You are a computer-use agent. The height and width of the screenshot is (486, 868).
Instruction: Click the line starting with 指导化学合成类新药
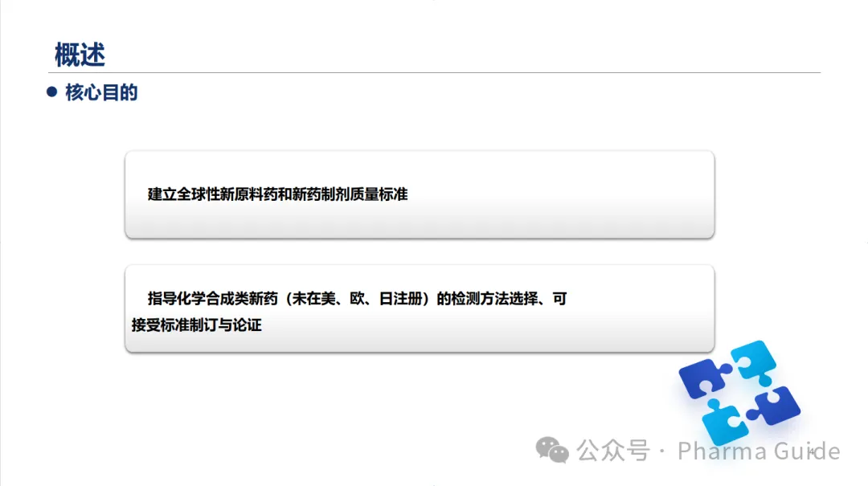click(x=357, y=299)
